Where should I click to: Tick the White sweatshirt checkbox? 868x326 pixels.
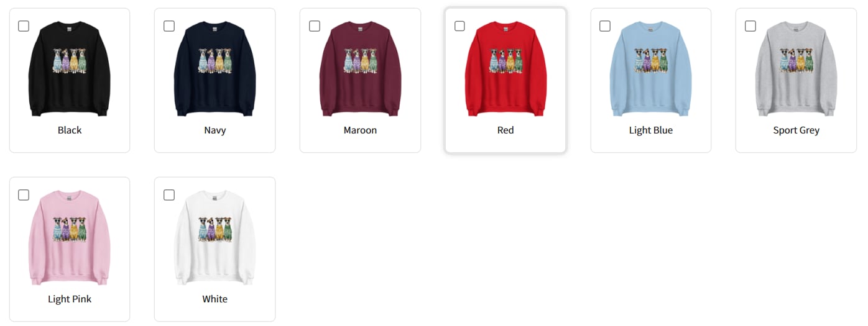coord(169,195)
